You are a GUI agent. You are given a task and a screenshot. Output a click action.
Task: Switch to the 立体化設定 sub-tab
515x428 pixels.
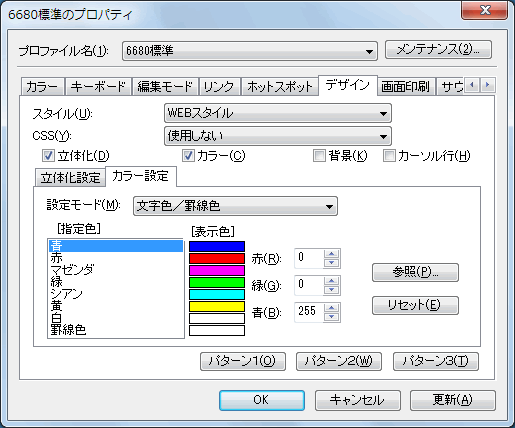point(70,178)
